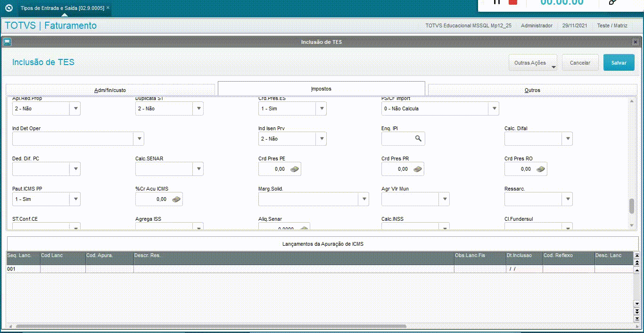Select the Impostos tab
Image resolution: width=644 pixels, height=333 pixels.
321,89
